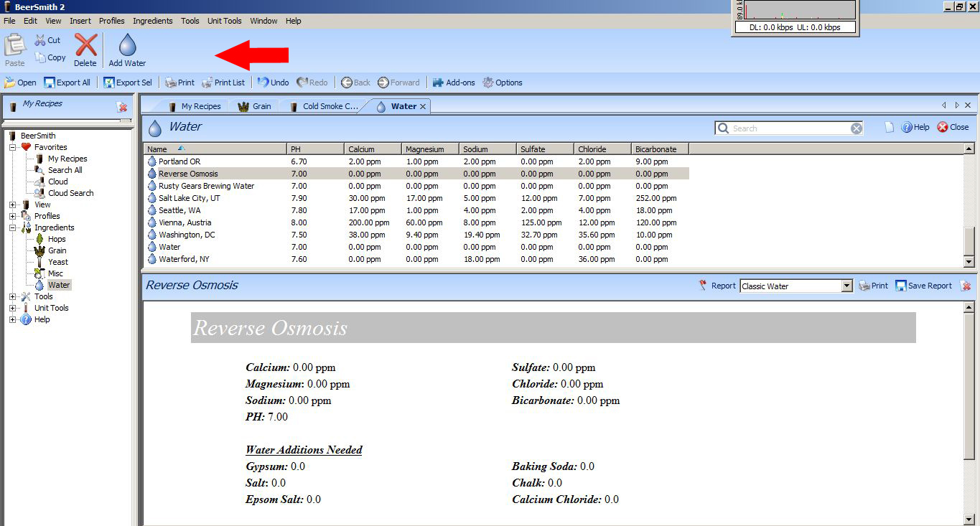The image size is (980, 526).
Task: Collapse the Ingredients tree node
Action: point(13,227)
